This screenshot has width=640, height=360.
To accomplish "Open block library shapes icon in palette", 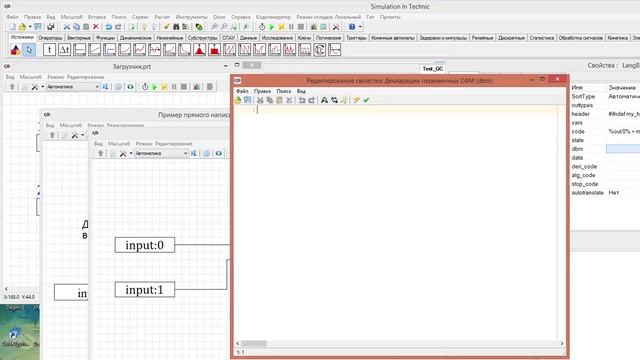I will [15, 50].
